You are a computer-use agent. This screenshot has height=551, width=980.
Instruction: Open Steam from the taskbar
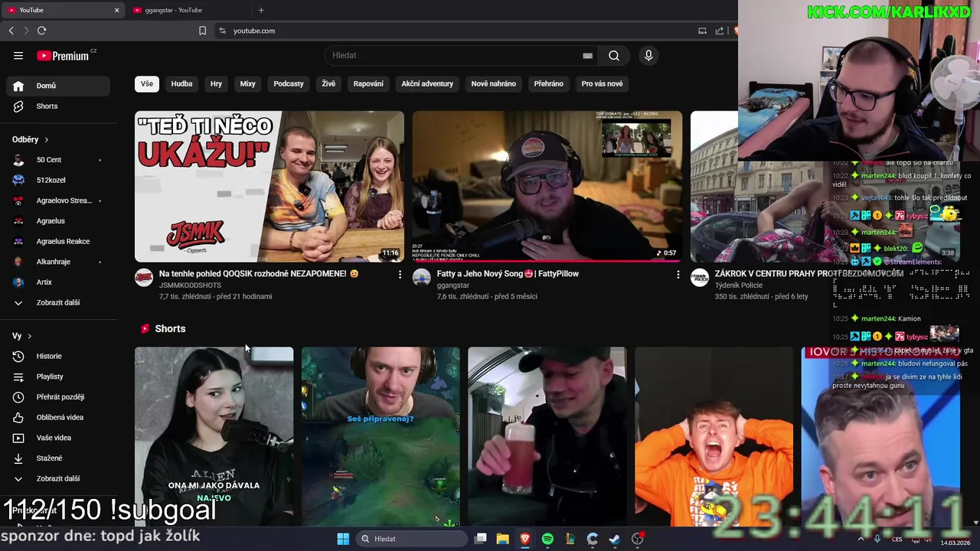[x=615, y=539]
